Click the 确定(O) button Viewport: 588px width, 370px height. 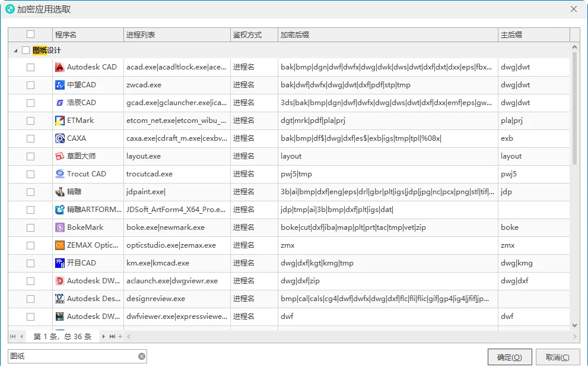510,358
